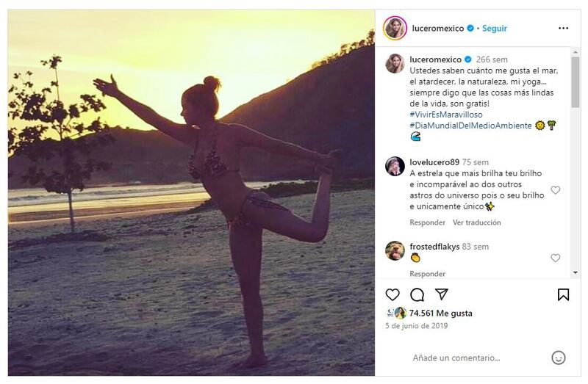This screenshot has width=588, height=384.
Task: Click luceromexico header profile picture
Action: (x=395, y=28)
